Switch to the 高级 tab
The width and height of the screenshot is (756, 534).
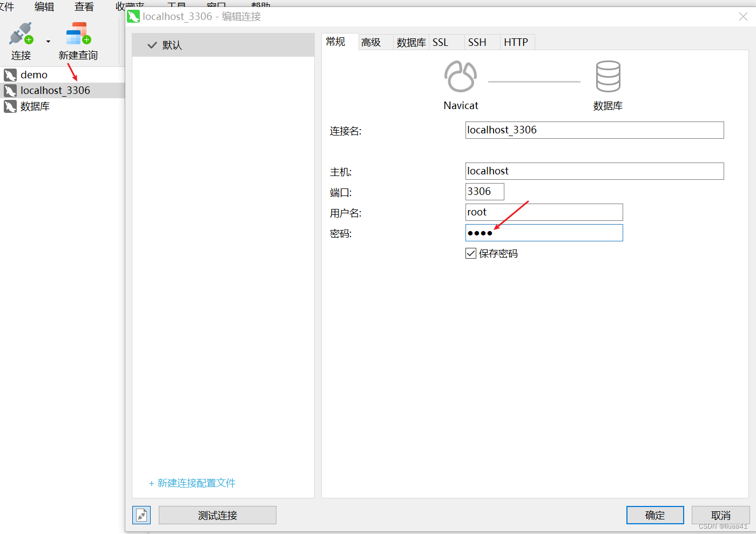coord(376,42)
